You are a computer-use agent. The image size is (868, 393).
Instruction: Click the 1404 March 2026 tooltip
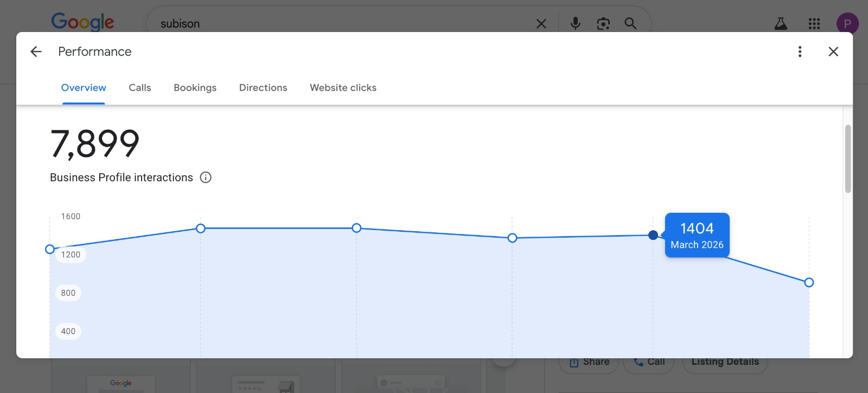697,235
